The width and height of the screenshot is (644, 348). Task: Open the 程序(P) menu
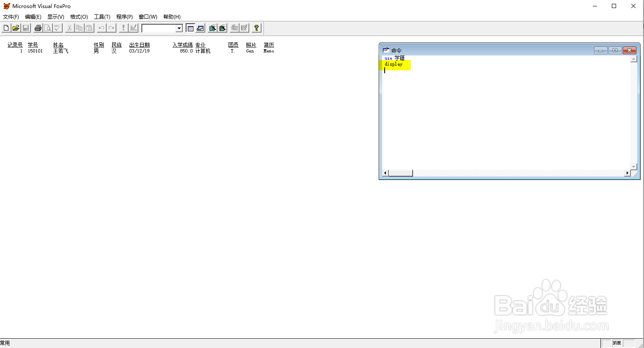[124, 17]
